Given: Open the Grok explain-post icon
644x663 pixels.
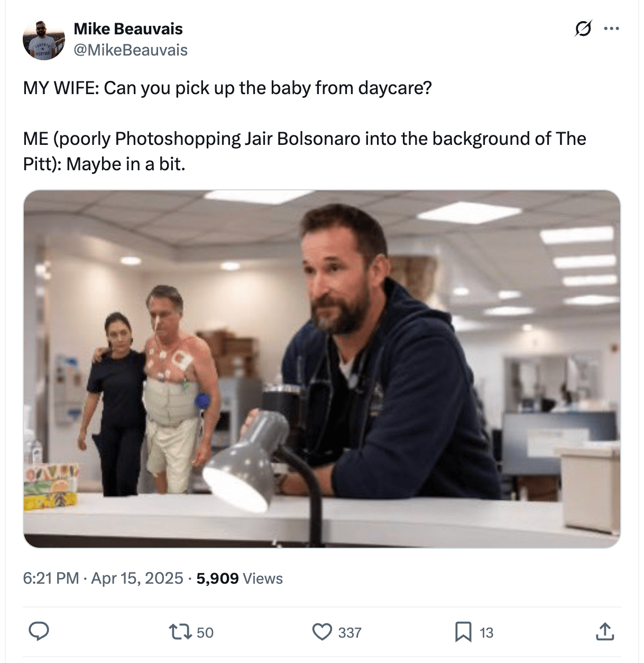Looking at the screenshot, I should 583,29.
